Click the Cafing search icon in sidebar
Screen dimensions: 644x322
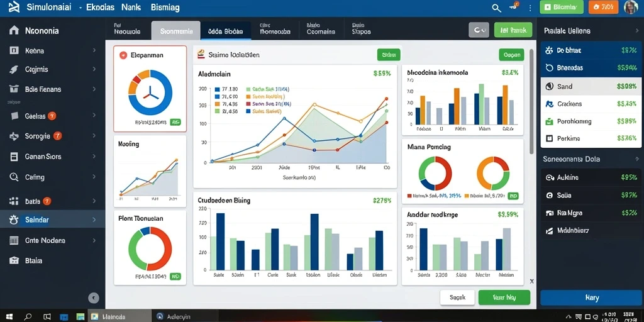point(14,177)
